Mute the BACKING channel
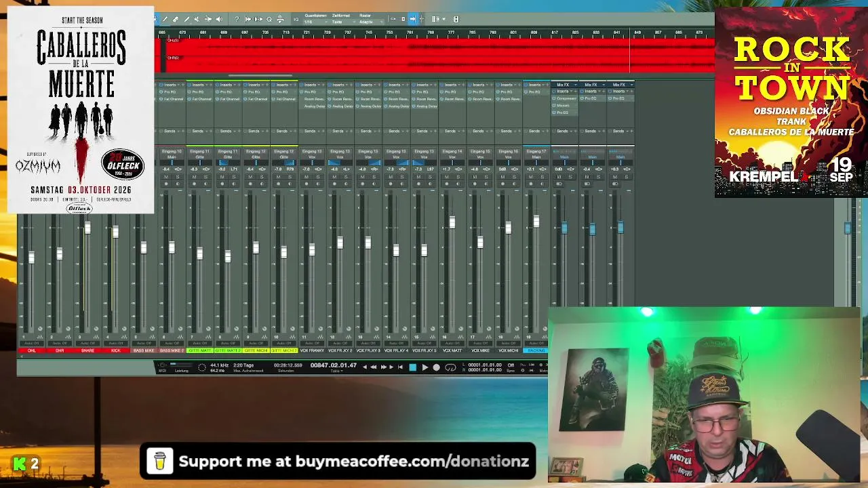The height and width of the screenshot is (488, 868). click(x=530, y=177)
